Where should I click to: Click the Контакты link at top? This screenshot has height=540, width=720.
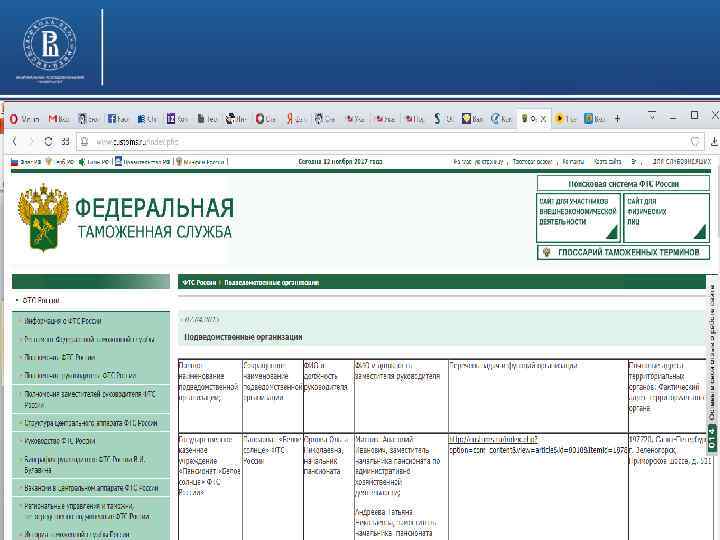573,162
